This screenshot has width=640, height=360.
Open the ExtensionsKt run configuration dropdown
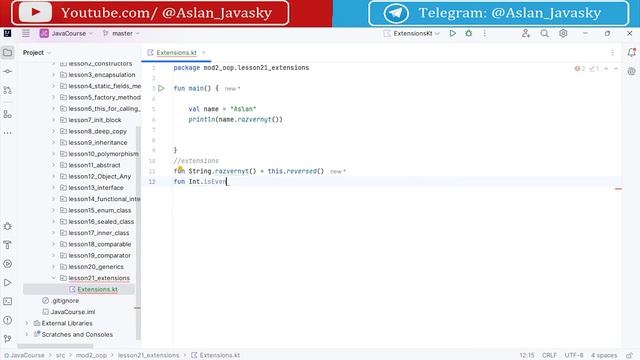(411, 33)
